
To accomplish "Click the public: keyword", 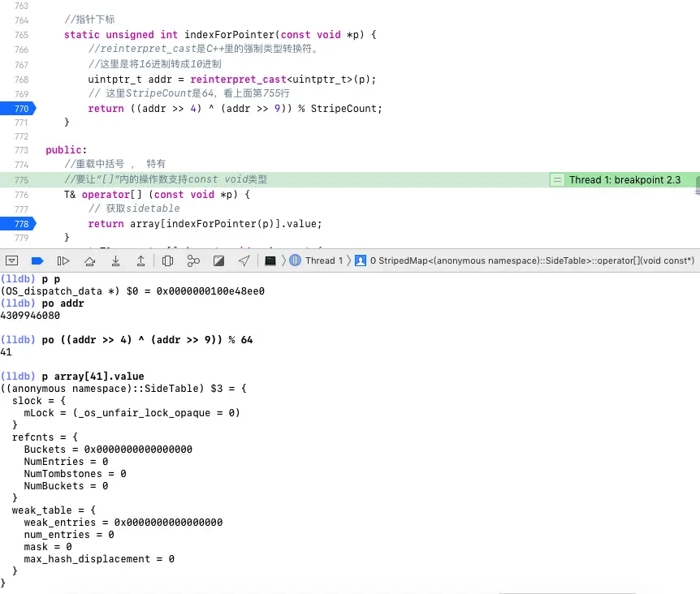I will click(66, 150).
